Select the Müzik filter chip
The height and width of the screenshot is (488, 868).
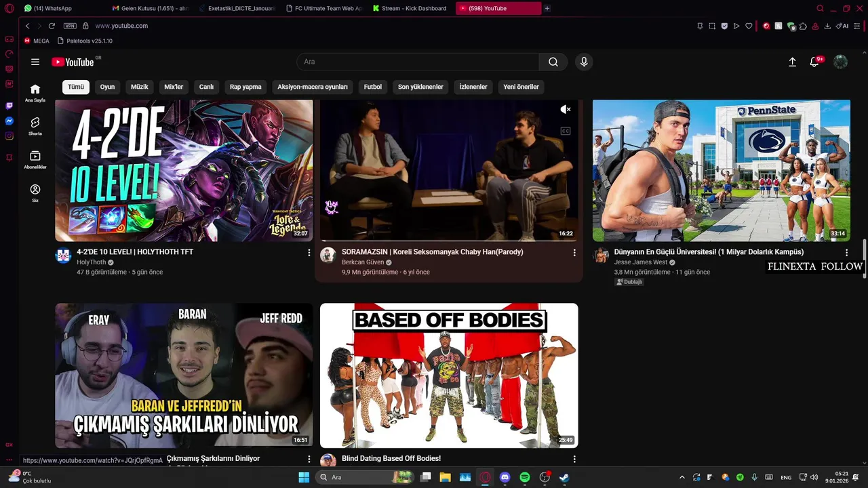point(139,87)
